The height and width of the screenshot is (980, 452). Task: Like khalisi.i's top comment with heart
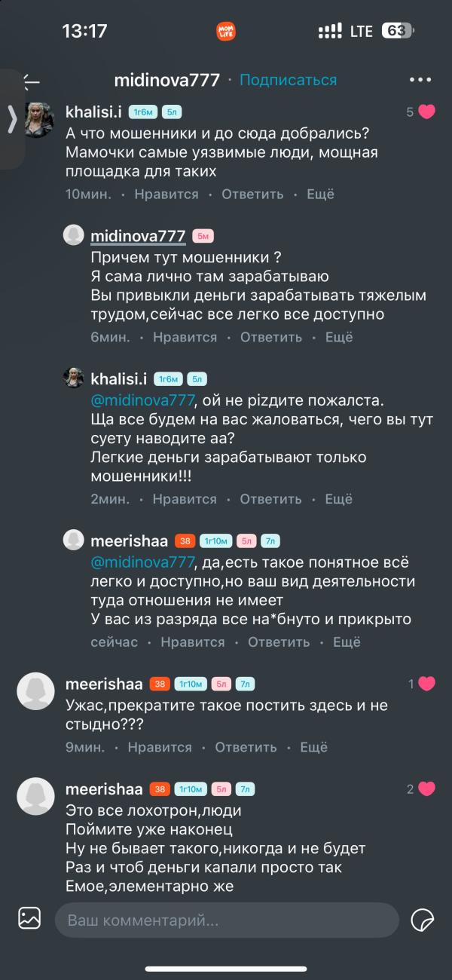pos(427,112)
